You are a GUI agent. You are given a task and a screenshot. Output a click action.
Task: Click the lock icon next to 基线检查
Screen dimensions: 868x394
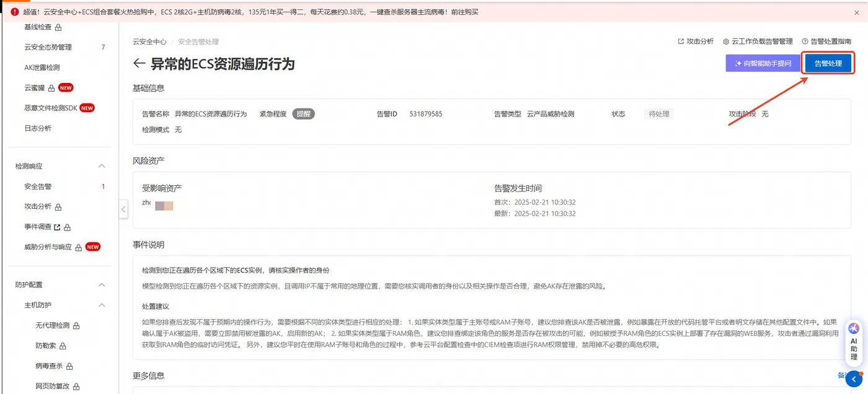pos(58,27)
